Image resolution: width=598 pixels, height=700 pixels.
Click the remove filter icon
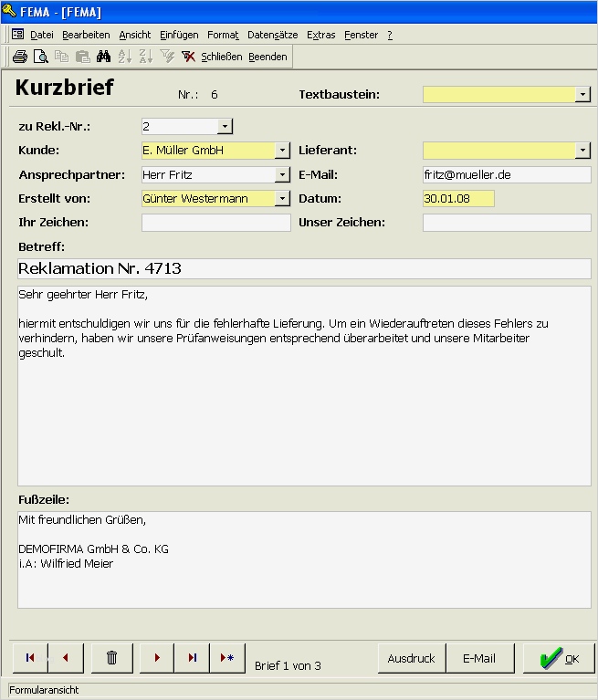[188, 57]
